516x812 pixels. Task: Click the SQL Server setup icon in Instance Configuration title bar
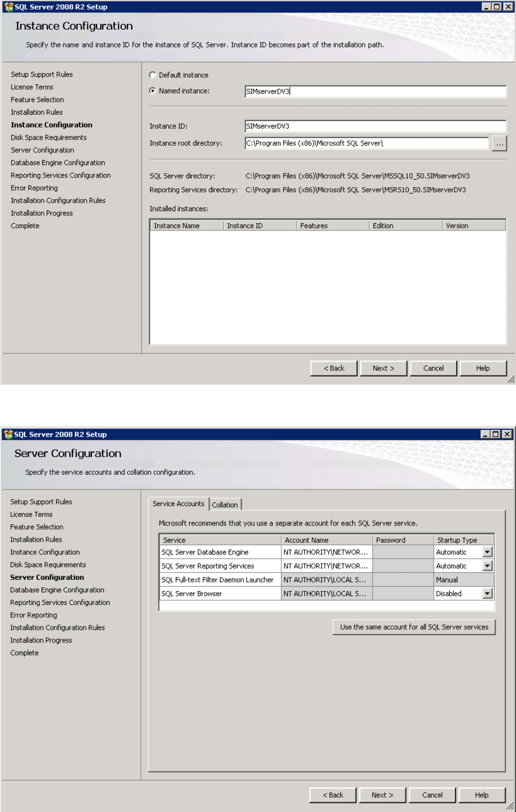pos(9,7)
